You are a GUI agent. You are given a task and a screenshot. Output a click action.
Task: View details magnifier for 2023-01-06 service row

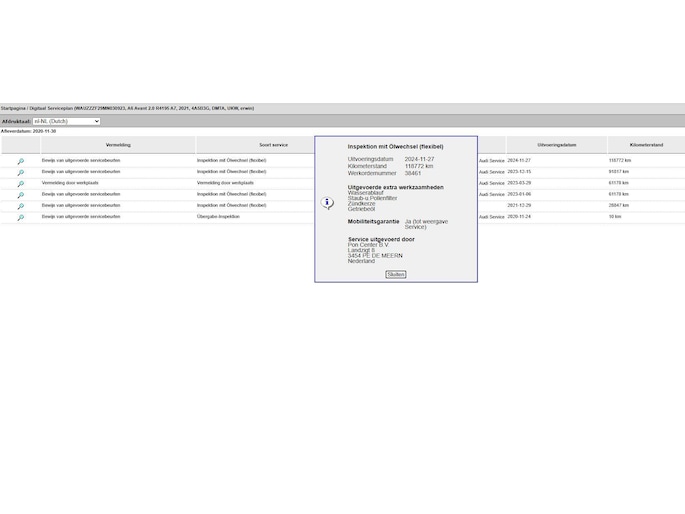(20, 195)
